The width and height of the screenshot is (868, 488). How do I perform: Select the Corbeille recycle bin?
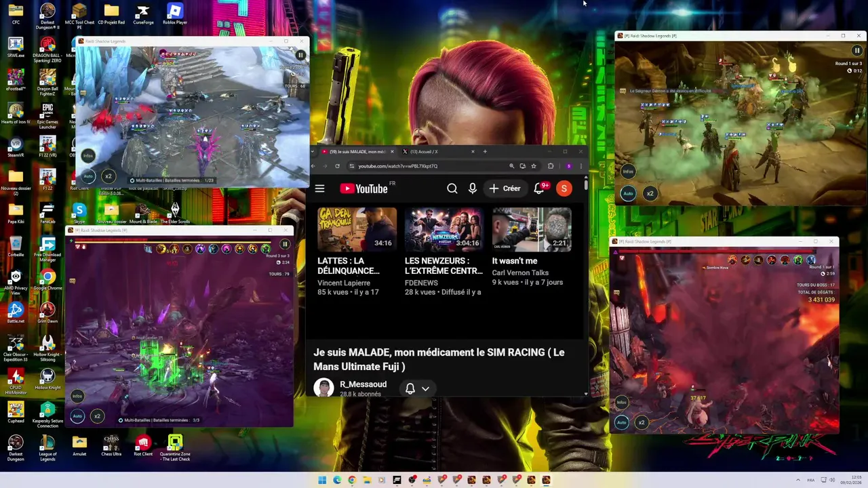click(x=16, y=247)
